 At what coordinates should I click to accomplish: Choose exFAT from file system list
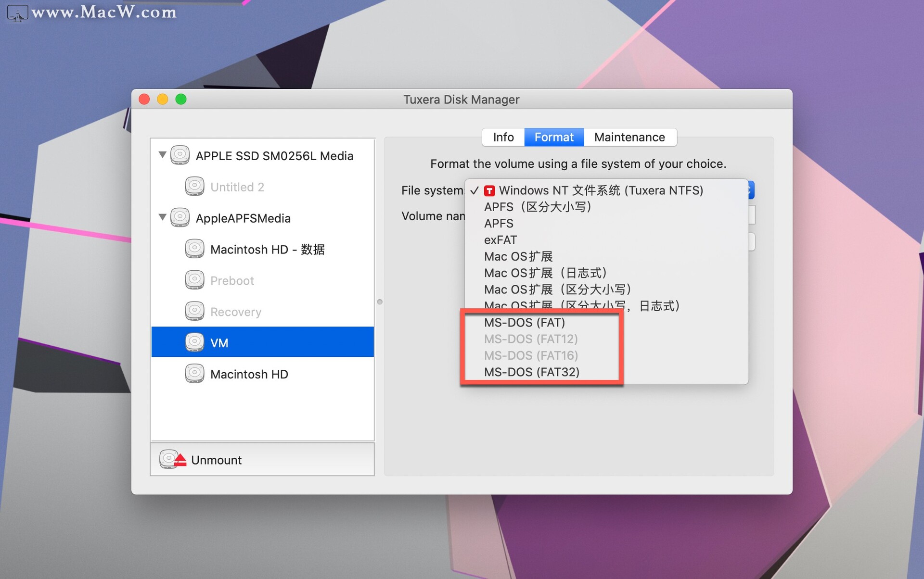pyautogui.click(x=500, y=240)
